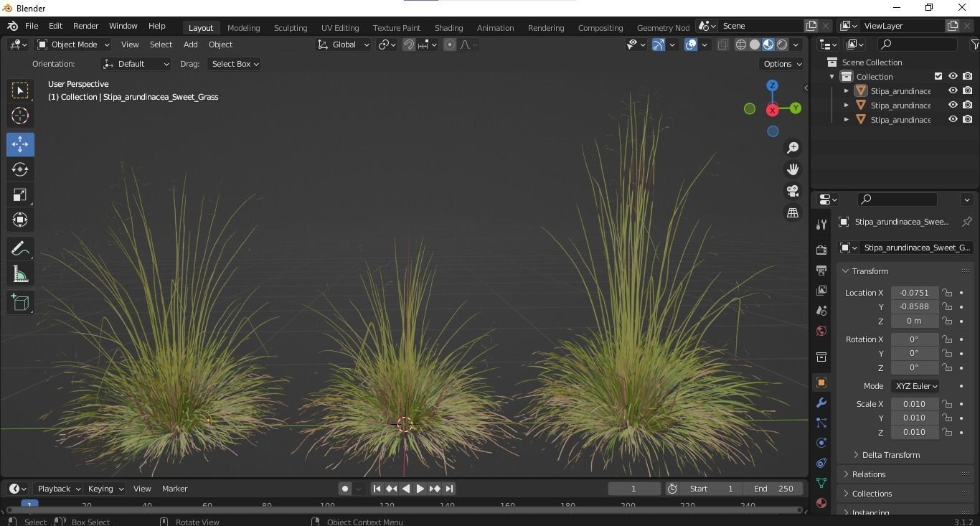
Task: Open the Options dropdown
Action: tap(783, 64)
